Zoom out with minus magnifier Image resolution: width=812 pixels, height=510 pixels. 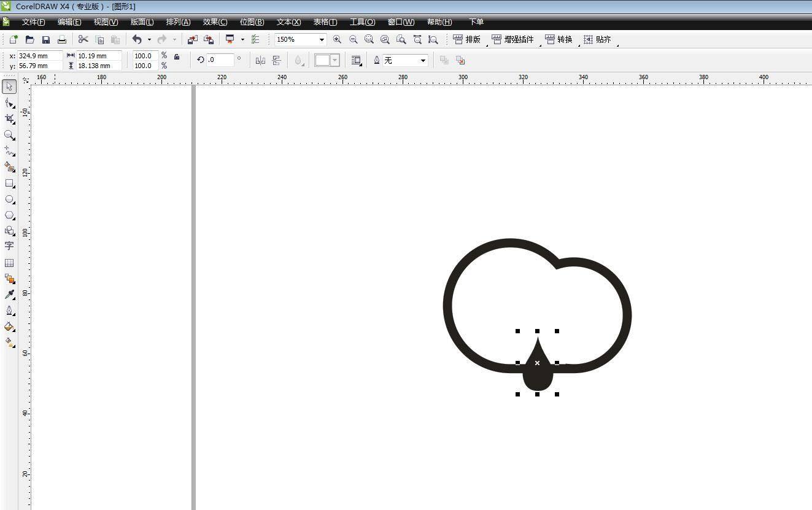pos(353,39)
